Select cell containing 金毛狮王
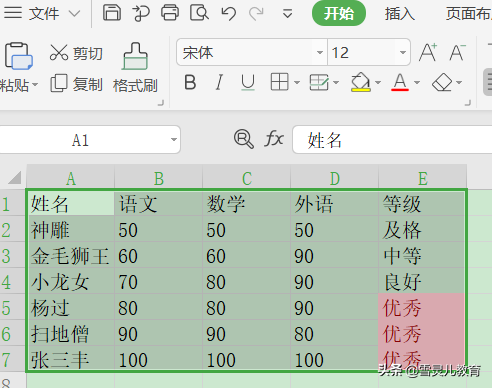The height and width of the screenshot is (388, 492). pyautogui.click(x=71, y=256)
